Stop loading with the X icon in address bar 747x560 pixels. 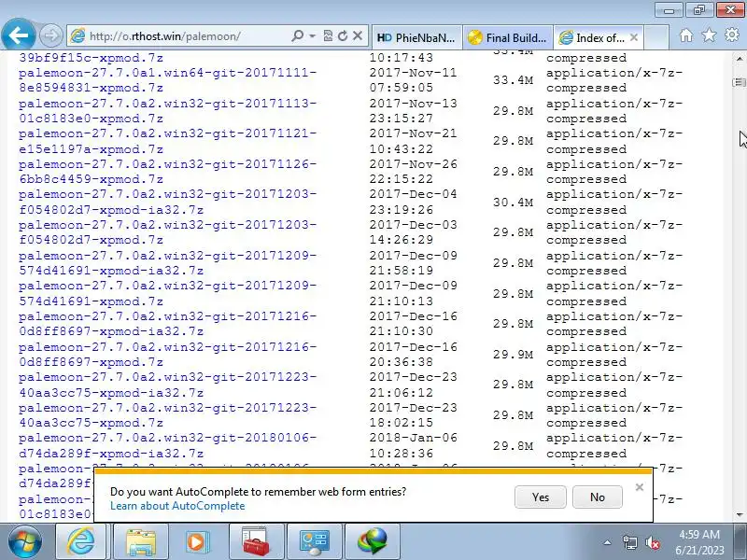(358, 35)
